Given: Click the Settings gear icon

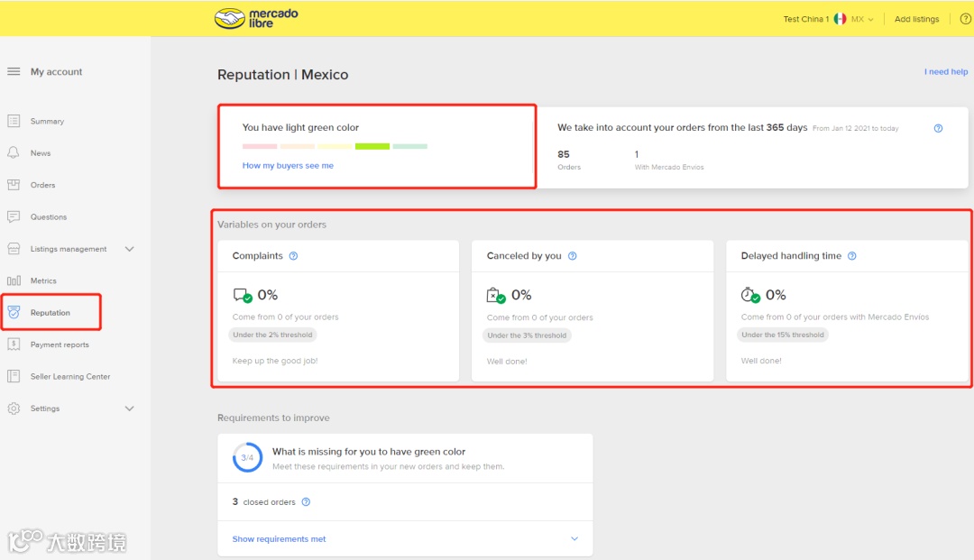Looking at the screenshot, I should point(14,408).
